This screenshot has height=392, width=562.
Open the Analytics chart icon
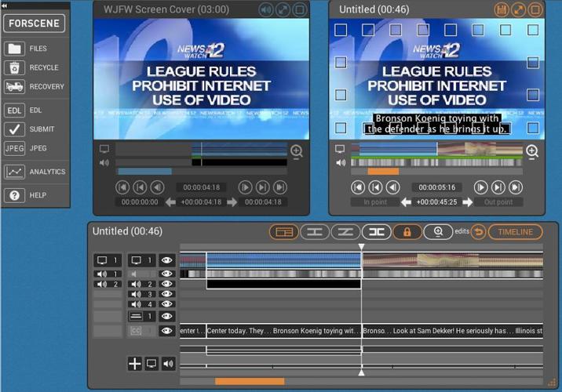coord(14,172)
